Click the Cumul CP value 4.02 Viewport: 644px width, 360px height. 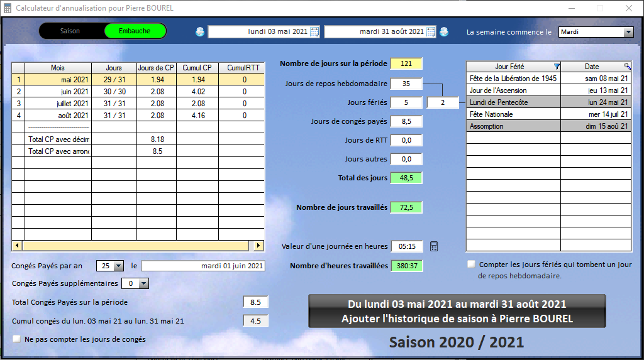click(x=197, y=92)
